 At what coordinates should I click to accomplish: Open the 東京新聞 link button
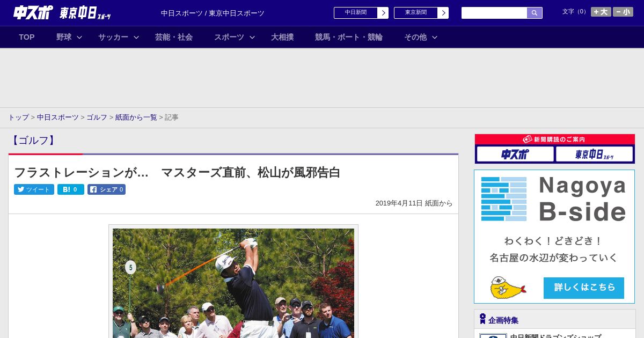click(416, 13)
